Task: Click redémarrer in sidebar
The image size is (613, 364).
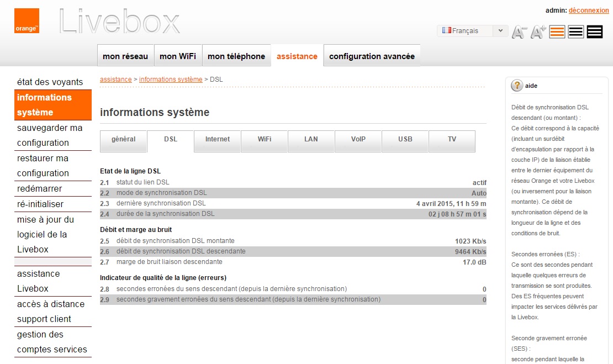Action: 53,188
